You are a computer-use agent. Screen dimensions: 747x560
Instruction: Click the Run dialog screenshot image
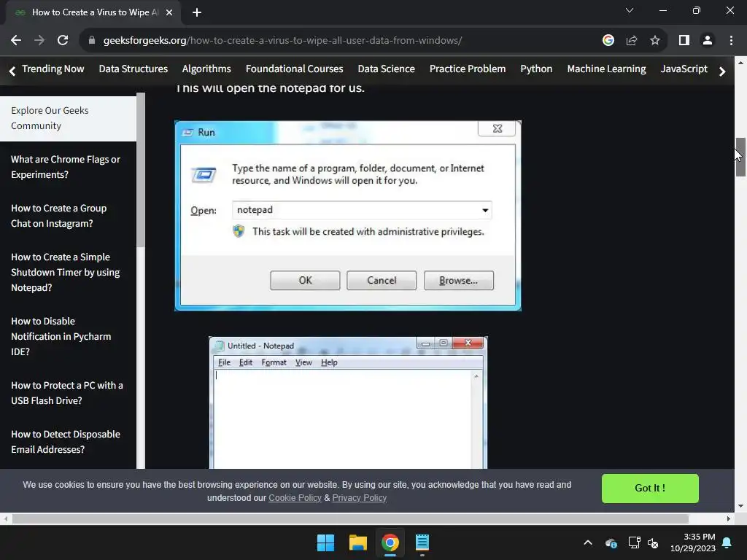(x=348, y=216)
